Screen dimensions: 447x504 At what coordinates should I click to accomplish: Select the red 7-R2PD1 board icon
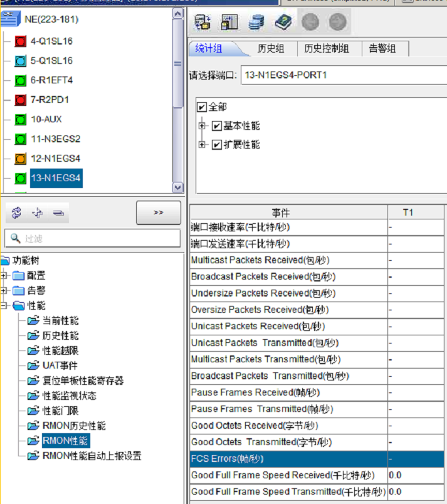20,100
